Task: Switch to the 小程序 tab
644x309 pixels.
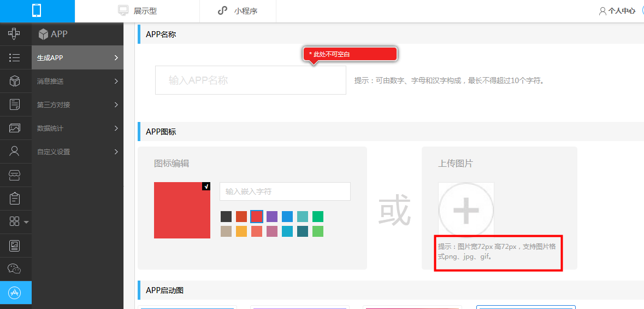Action: pyautogui.click(x=238, y=11)
